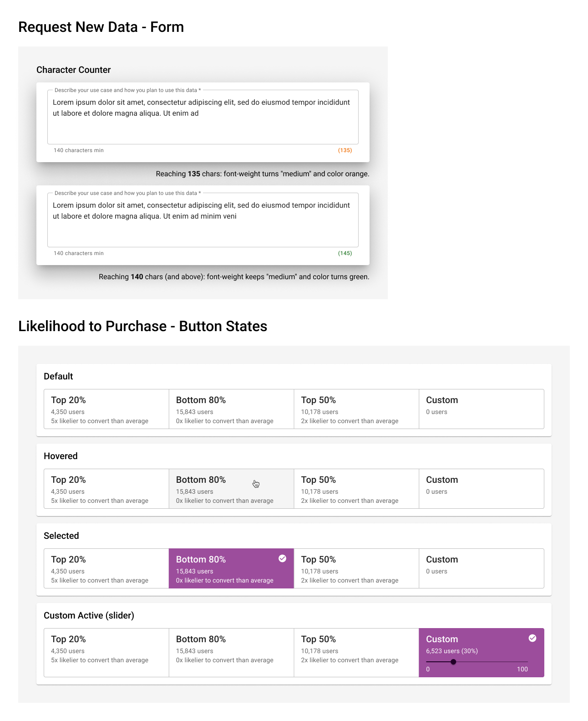
Task: Select Bottom 80% option in Default row
Action: pyautogui.click(x=232, y=409)
